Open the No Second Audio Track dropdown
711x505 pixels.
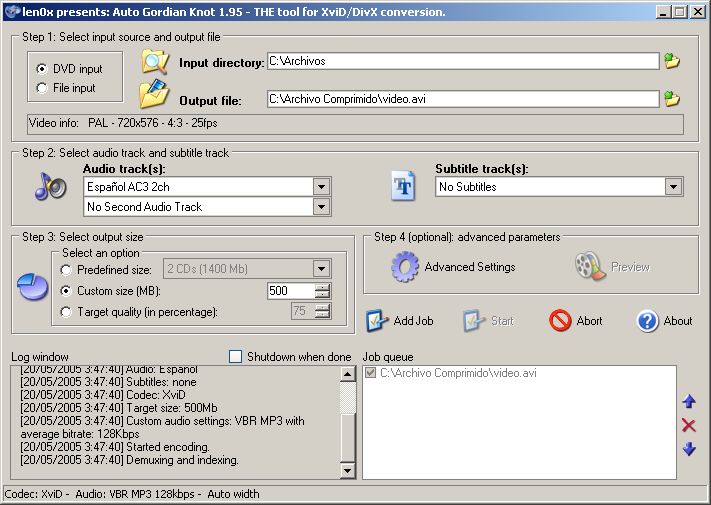point(321,207)
